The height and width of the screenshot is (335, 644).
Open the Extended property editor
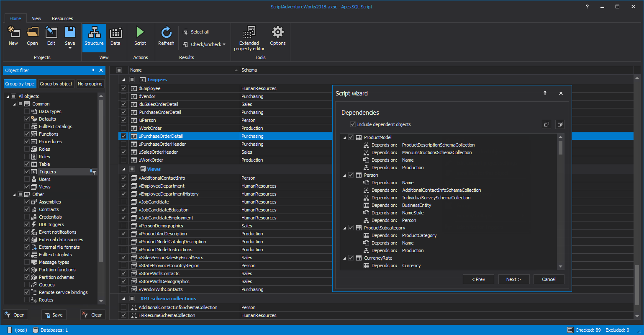pos(249,39)
